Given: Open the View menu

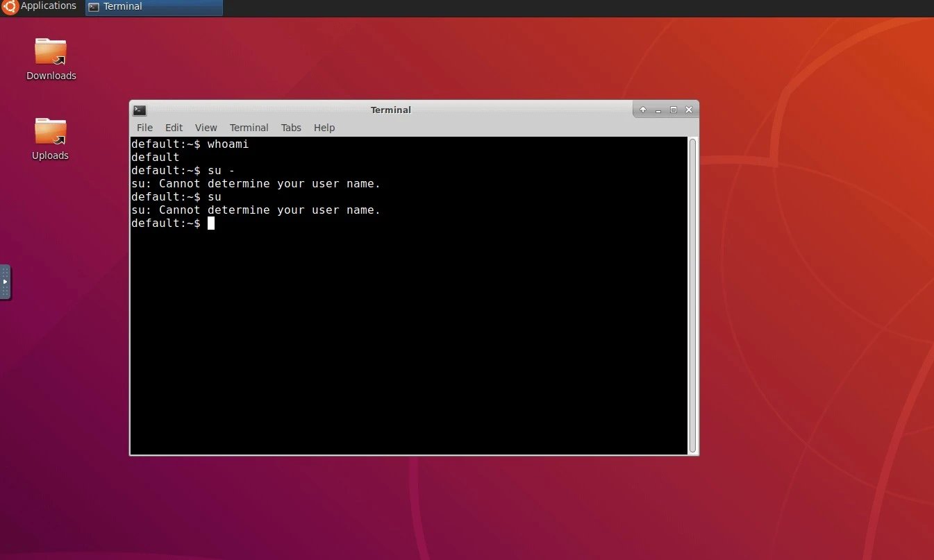Looking at the screenshot, I should [x=206, y=128].
